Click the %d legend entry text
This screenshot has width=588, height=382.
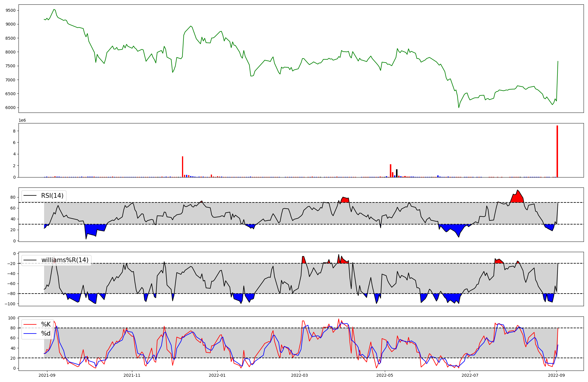pyautogui.click(x=46, y=334)
